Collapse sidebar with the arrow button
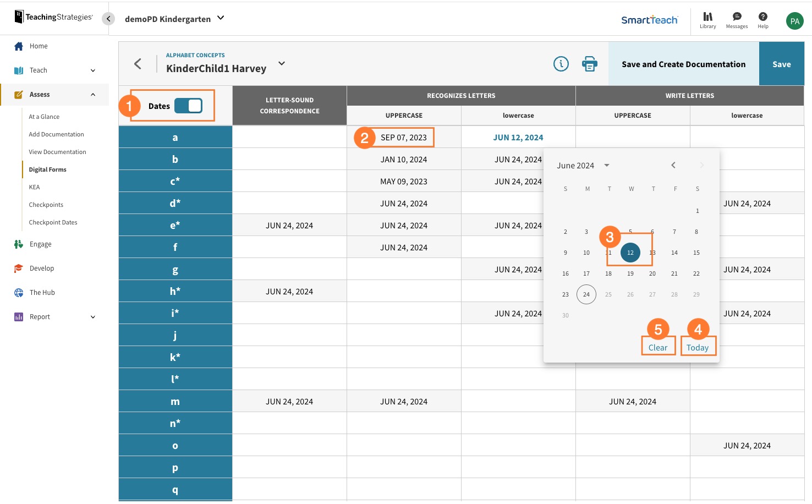This screenshot has width=812, height=504. [x=108, y=19]
